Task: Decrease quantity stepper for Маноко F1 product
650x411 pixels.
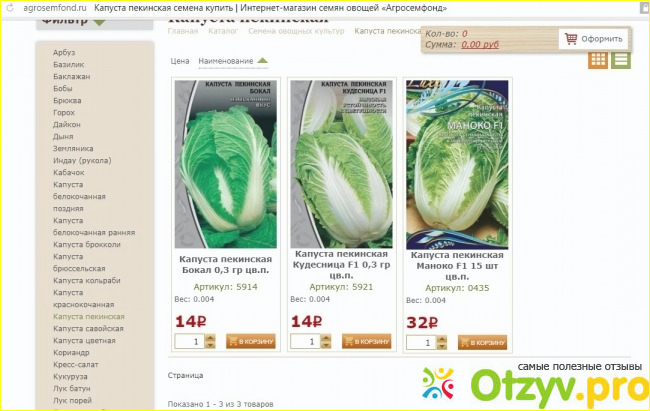Action: pos(442,346)
